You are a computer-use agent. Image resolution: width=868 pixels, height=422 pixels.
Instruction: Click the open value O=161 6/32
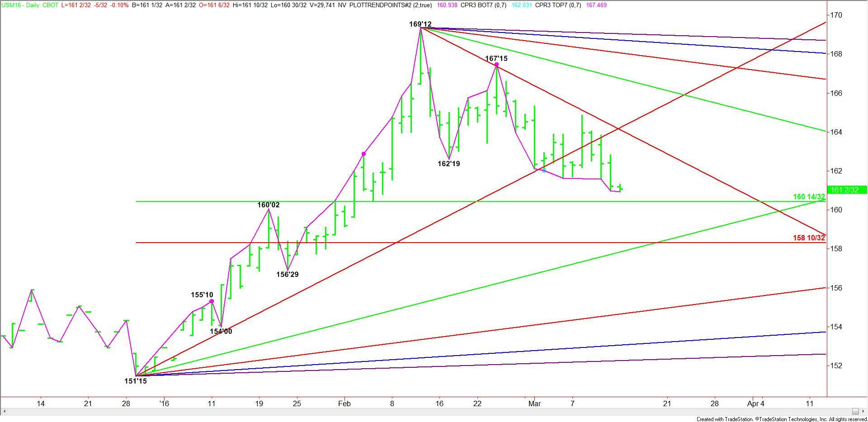[x=215, y=5]
